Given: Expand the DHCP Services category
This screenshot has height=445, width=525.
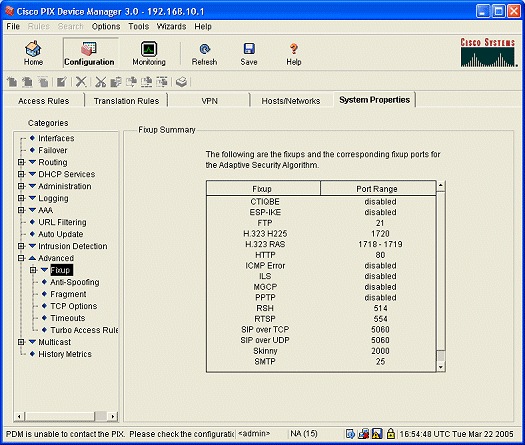Looking at the screenshot, I should pos(21,174).
